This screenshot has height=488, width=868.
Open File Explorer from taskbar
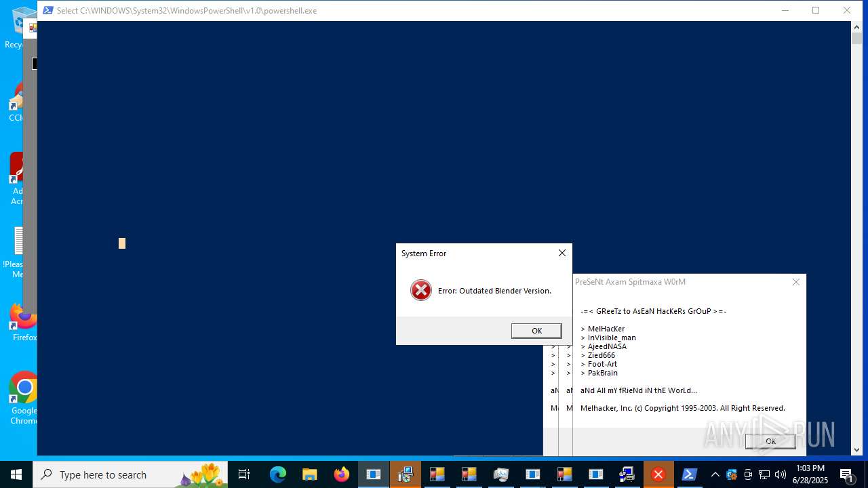(x=310, y=474)
